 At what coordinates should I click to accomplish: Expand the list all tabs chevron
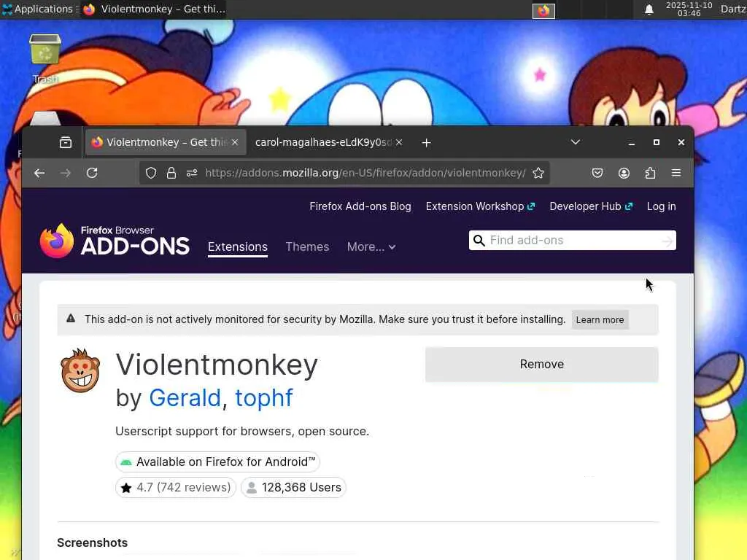(x=576, y=142)
